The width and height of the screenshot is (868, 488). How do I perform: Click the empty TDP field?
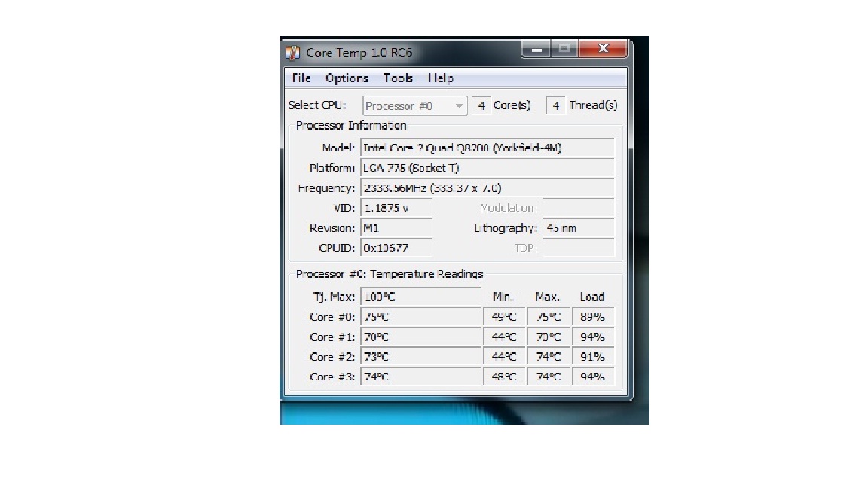579,248
